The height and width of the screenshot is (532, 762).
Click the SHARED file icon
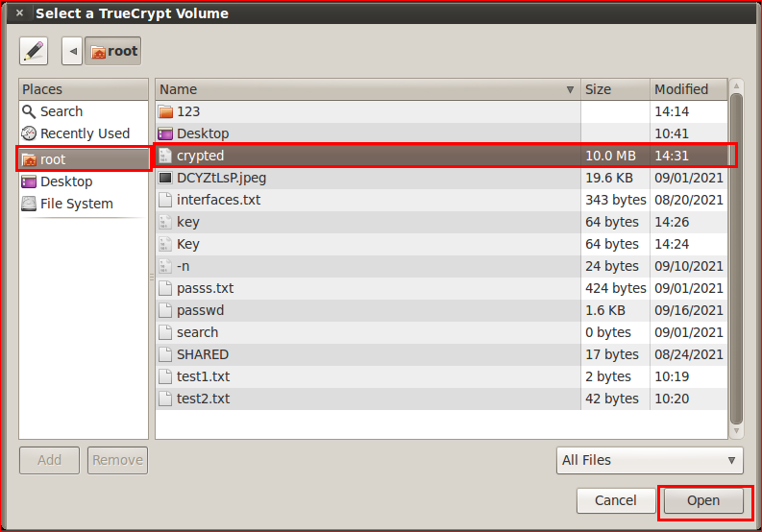pos(165,354)
